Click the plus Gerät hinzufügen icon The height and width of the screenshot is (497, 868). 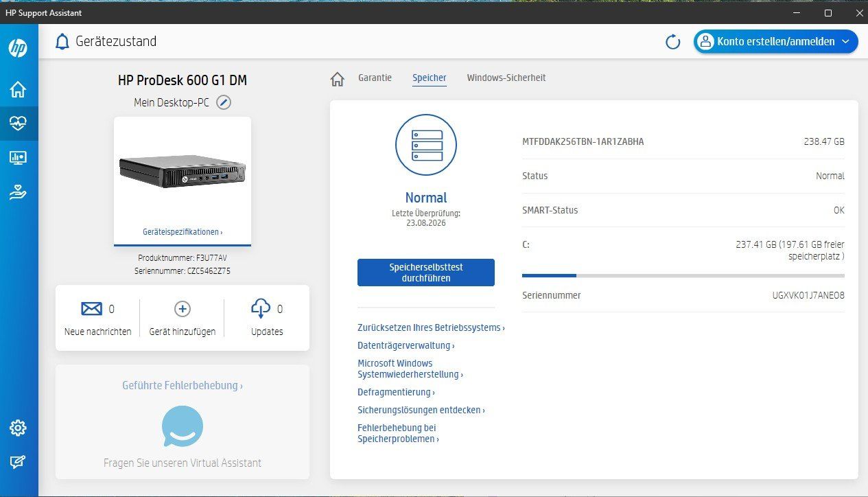point(183,309)
